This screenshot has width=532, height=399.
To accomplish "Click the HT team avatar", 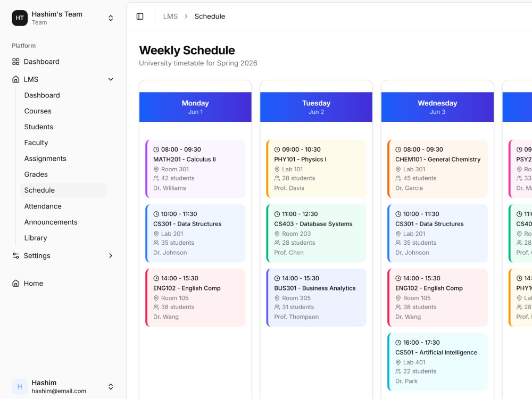I will point(20,18).
